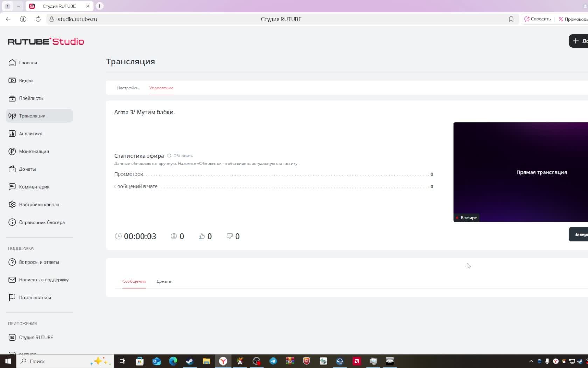The image size is (588, 368).
Task: Click the dislikes thumbs-down counter
Action: pyautogui.click(x=233, y=236)
